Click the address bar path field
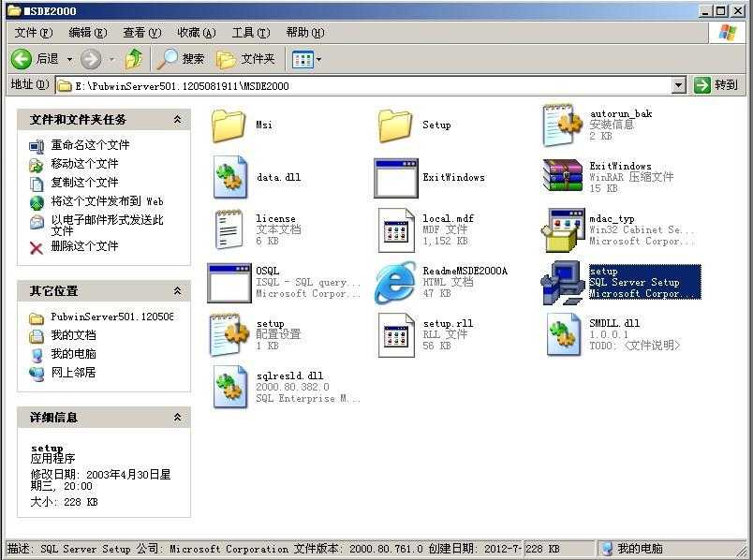Image resolution: width=753 pixels, height=560 pixels. point(363,86)
